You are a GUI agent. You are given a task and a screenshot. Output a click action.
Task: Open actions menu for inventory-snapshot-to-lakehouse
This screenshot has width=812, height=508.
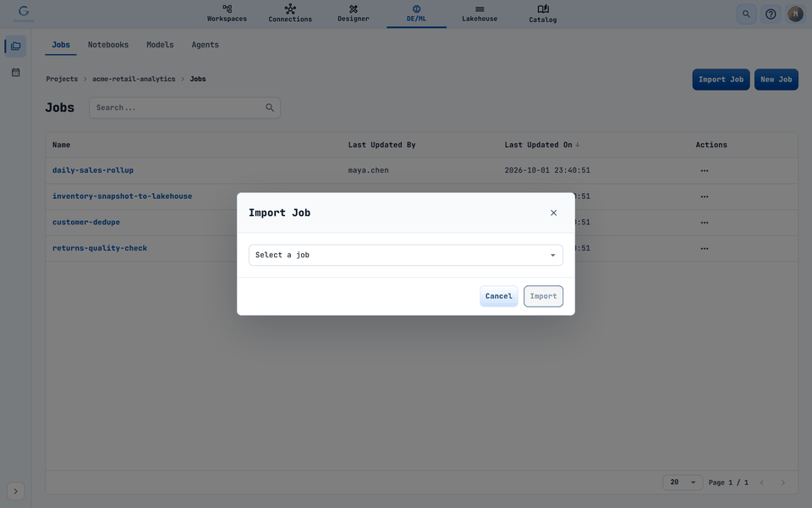point(705,196)
